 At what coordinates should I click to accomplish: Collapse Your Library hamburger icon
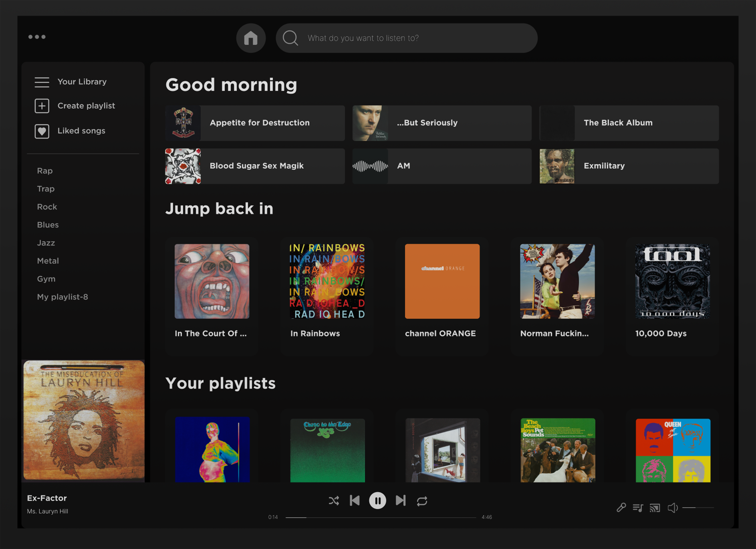[42, 82]
